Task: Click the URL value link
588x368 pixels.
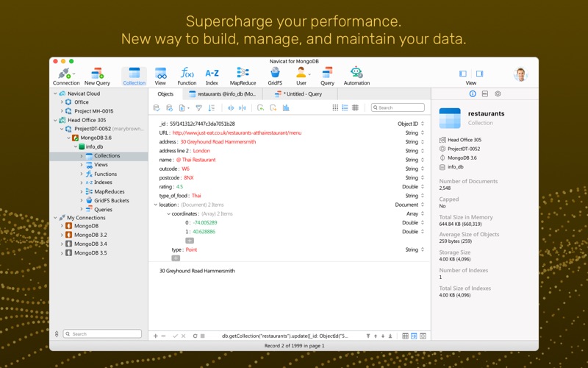Action: [x=237, y=132]
